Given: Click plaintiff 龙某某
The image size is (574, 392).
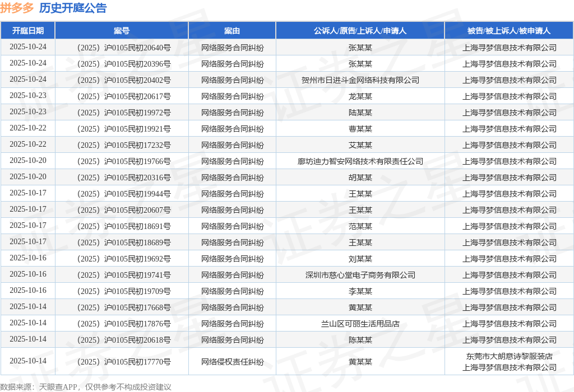Looking at the screenshot, I should click(x=360, y=96).
